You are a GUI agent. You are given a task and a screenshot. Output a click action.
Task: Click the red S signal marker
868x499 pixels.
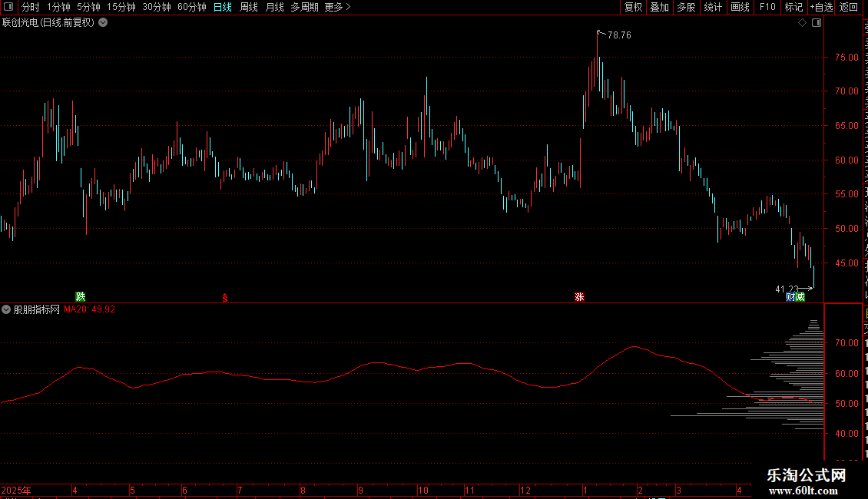pos(225,298)
